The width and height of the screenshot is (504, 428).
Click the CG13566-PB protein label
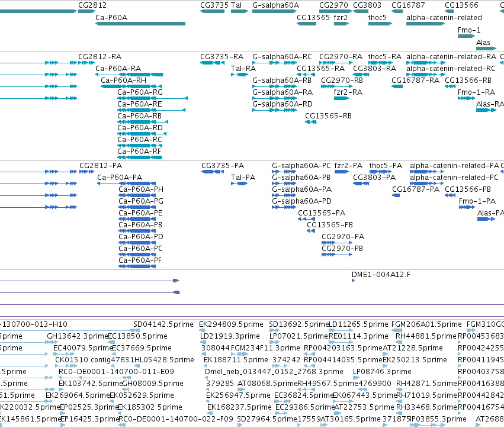pos(468,189)
